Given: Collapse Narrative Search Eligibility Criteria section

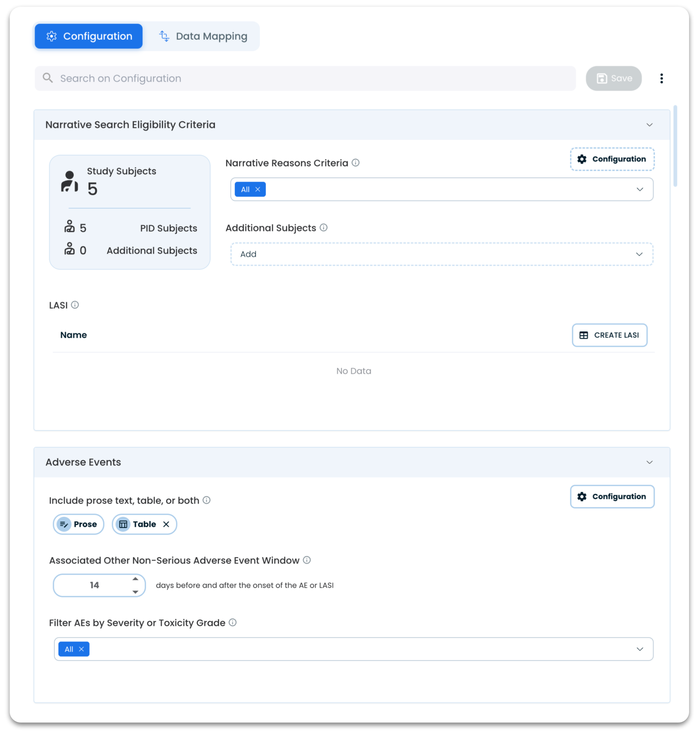Looking at the screenshot, I should pyautogui.click(x=649, y=125).
